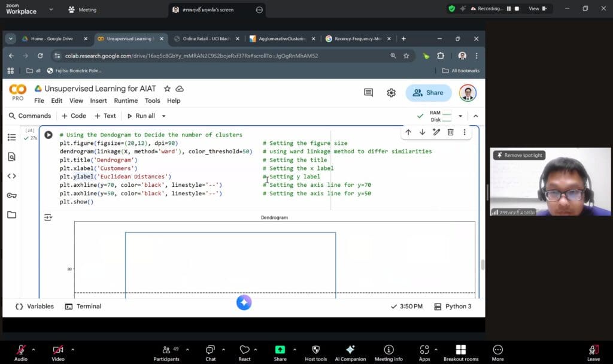613x364 pixels.
Task: Insert a new code cell with + Code
Action: click(x=73, y=116)
